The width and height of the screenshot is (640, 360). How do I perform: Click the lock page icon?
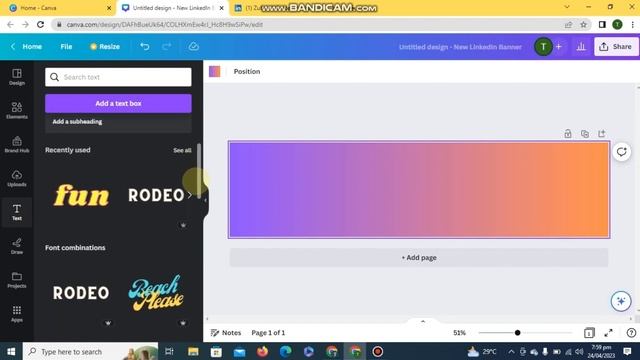pos(568,133)
